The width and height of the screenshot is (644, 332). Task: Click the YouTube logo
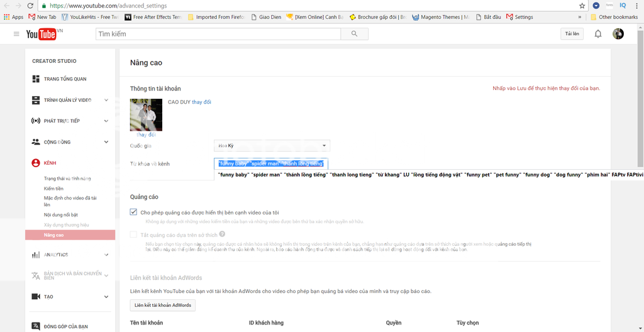tap(43, 34)
